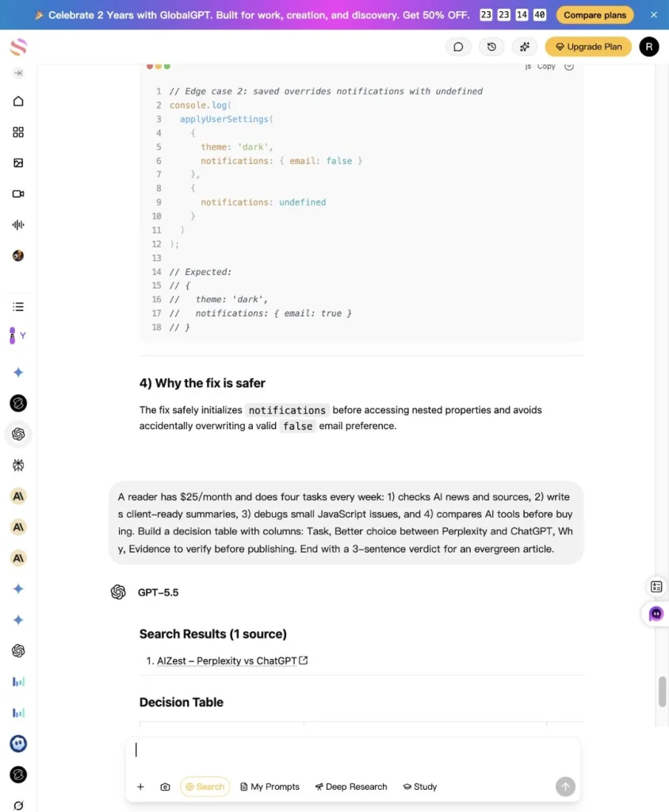Viewport: 669px width, 812px height.
Task: Click the plus attach icon in input
Action: [140, 787]
